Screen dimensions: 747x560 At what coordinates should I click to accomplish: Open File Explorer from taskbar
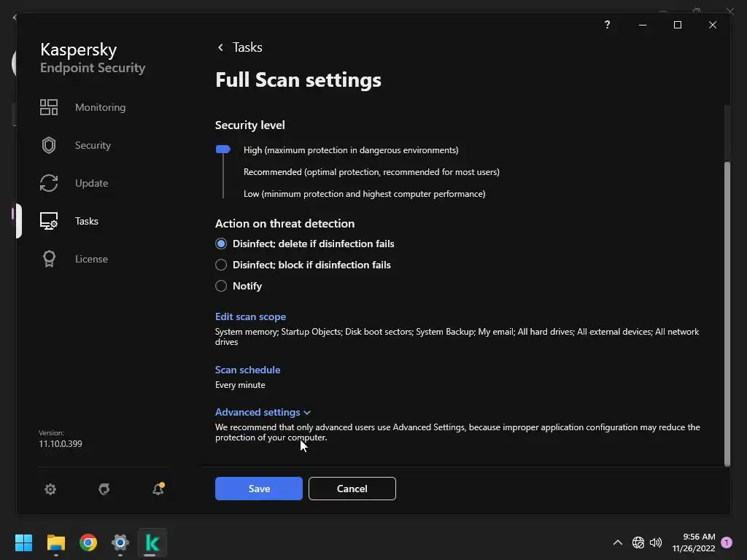pyautogui.click(x=55, y=542)
